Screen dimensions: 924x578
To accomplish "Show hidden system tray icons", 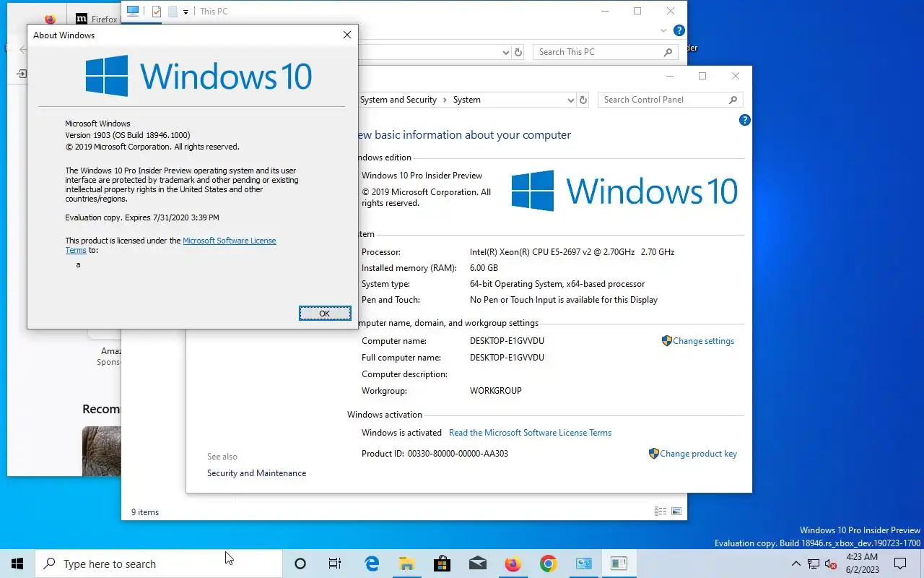I will [796, 564].
